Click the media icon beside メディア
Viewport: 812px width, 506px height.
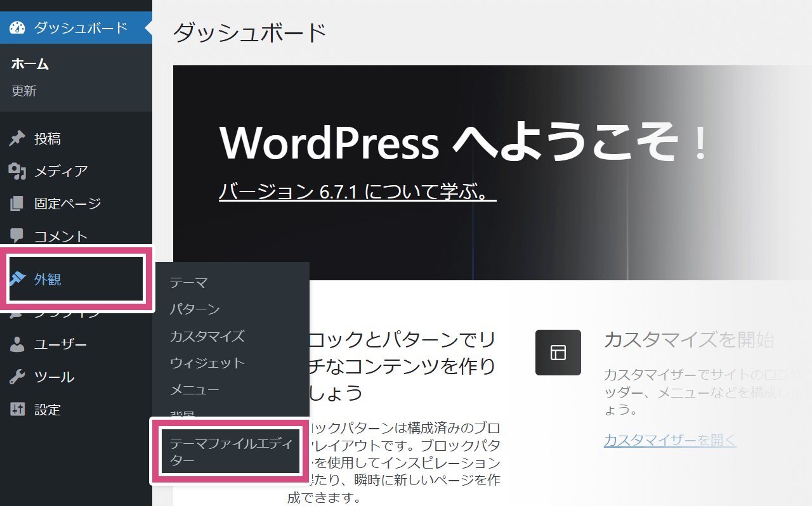(17, 171)
